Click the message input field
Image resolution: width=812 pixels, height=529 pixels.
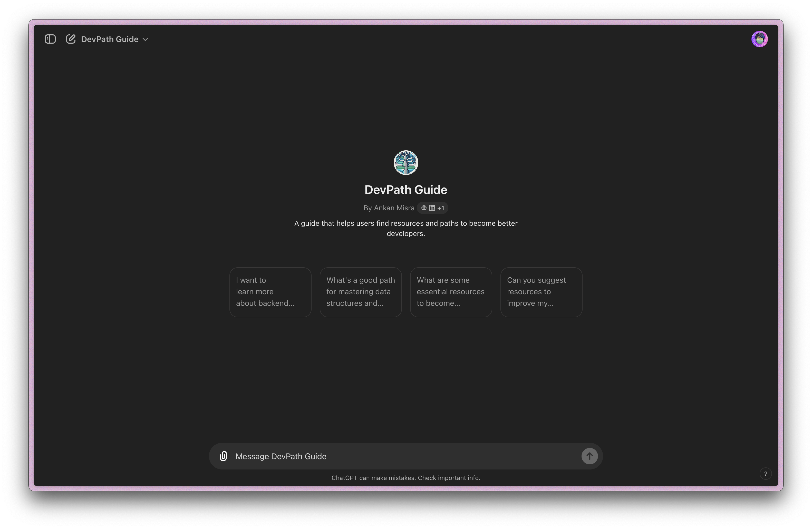(x=406, y=456)
